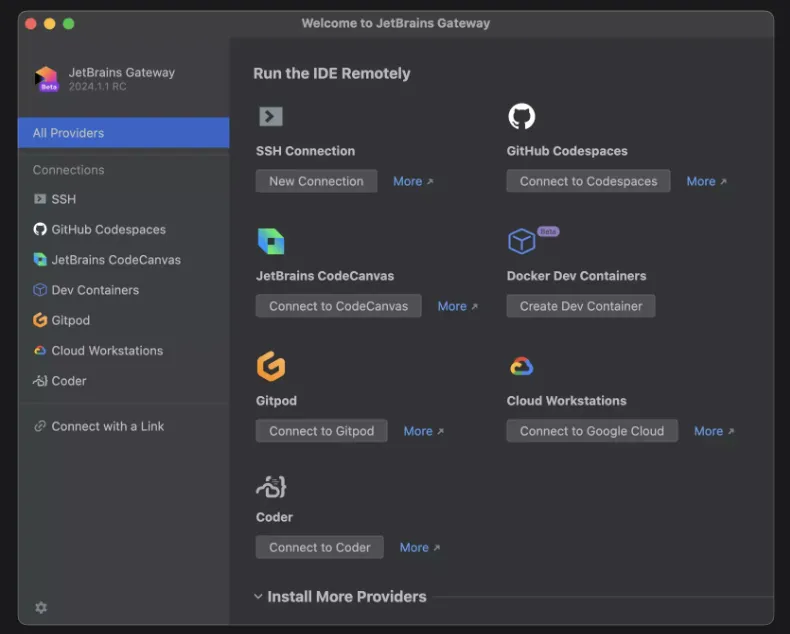The width and height of the screenshot is (790, 634).
Task: Click the large GitHub Codespaces octocat icon
Action: click(521, 116)
